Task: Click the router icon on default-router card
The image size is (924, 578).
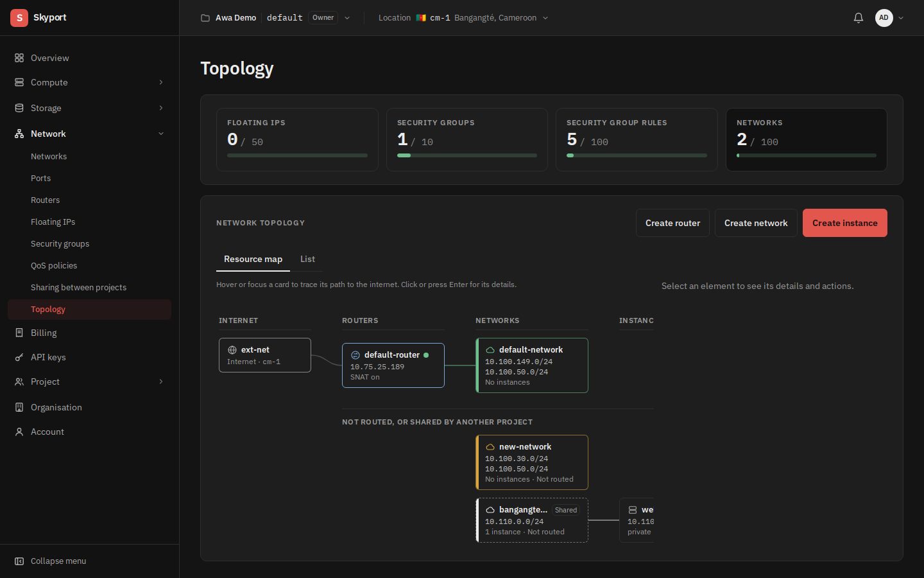Action: pyautogui.click(x=355, y=355)
